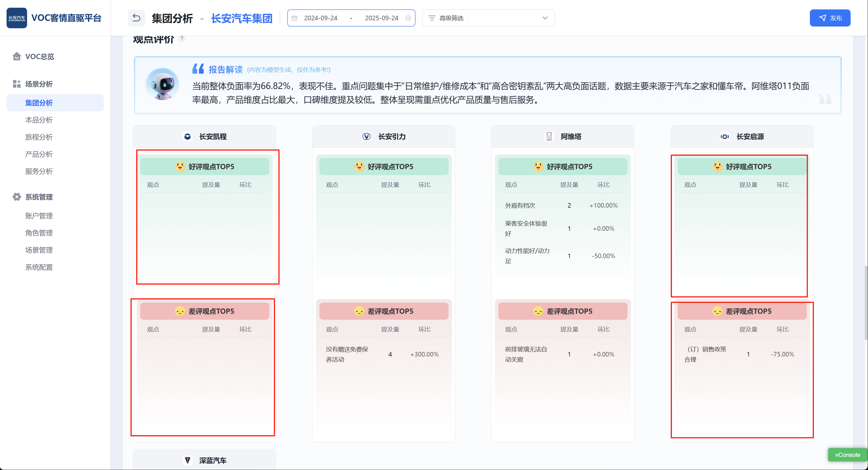Select 产品分析 in sidebar
Viewport: 868px width, 470px height.
tap(39, 154)
